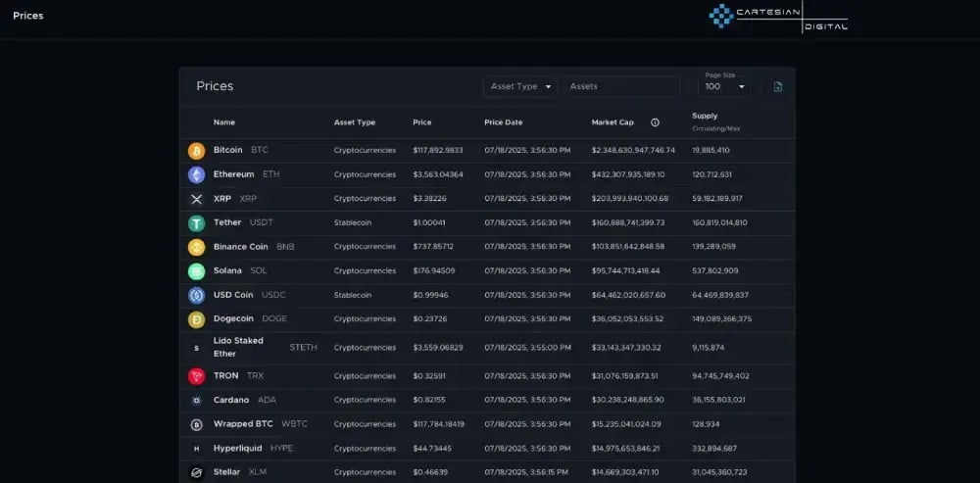Open the Asset Type filter dropdown
The width and height of the screenshot is (980, 483).
520,87
